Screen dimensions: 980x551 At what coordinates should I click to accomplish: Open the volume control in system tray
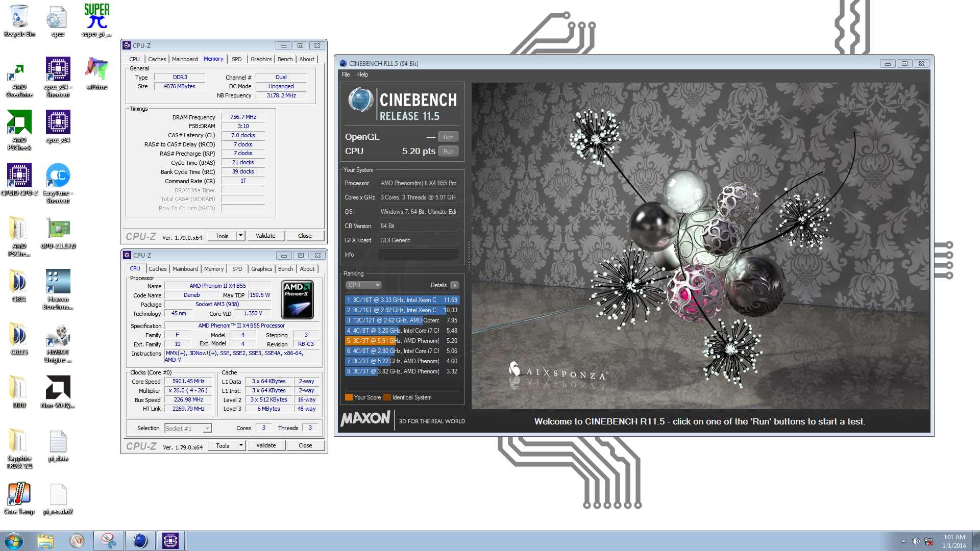[x=916, y=541]
